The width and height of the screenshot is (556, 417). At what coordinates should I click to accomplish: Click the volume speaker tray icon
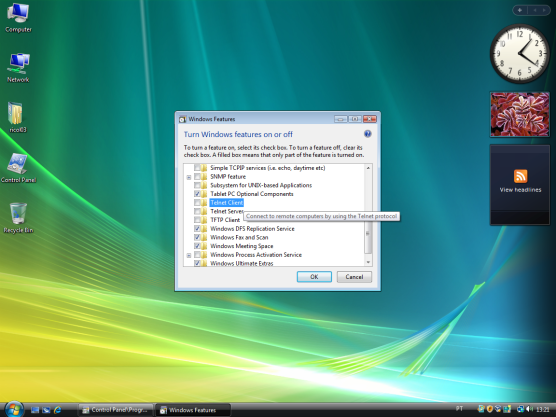529,409
